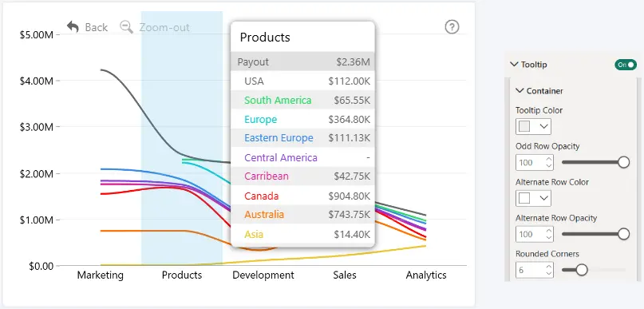Image resolution: width=644 pixels, height=309 pixels.
Task: Click the $2.36M payout value
Action: coord(354,62)
